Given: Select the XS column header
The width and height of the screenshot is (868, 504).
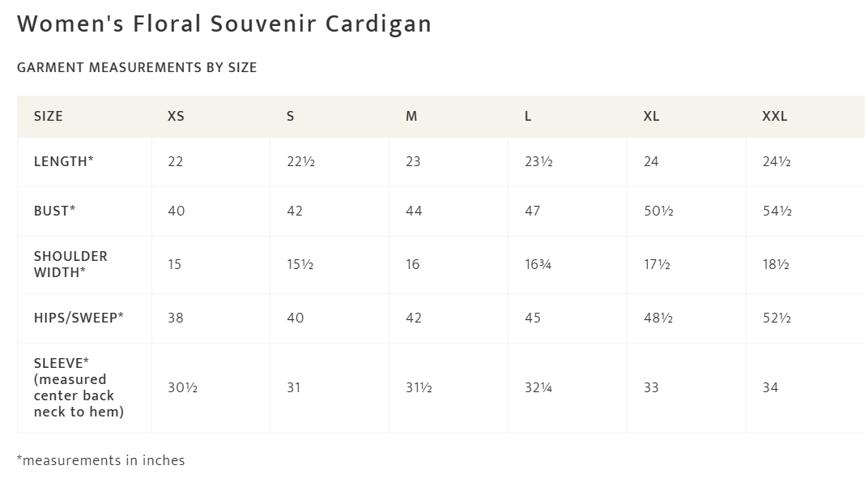Looking at the screenshot, I should [176, 117].
